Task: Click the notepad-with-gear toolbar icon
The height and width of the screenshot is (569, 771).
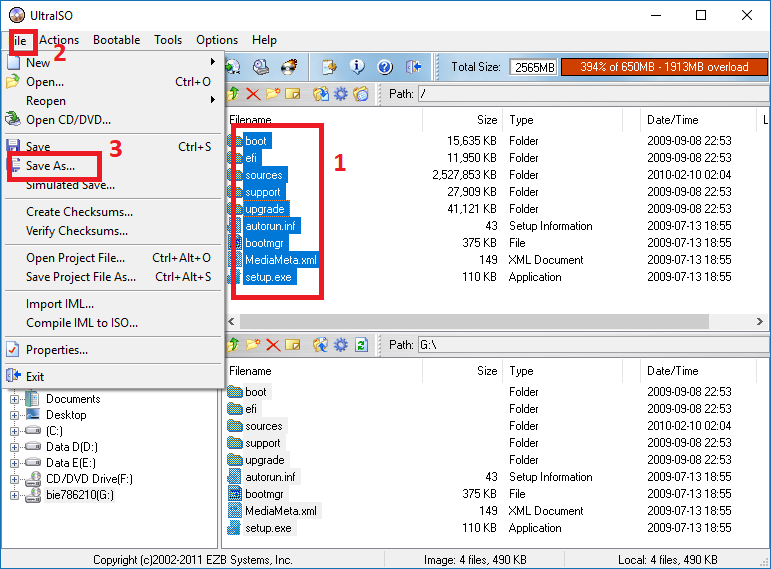Action: (x=329, y=66)
